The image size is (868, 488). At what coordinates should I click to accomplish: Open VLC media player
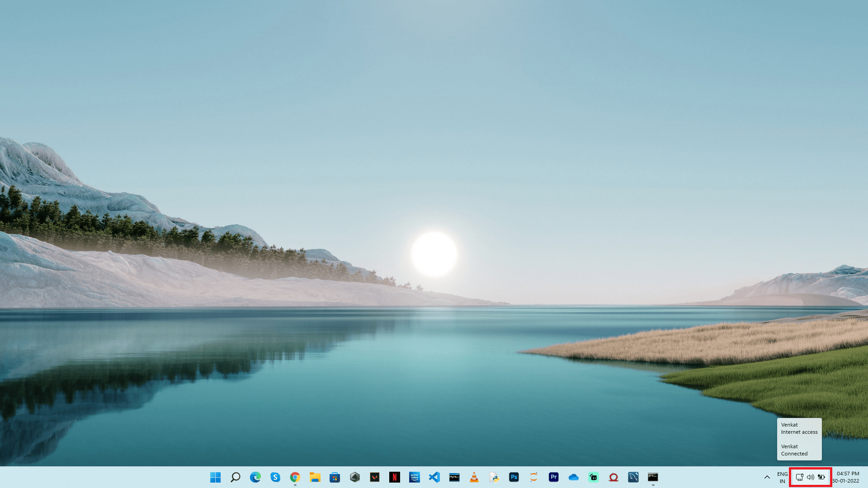(473, 477)
